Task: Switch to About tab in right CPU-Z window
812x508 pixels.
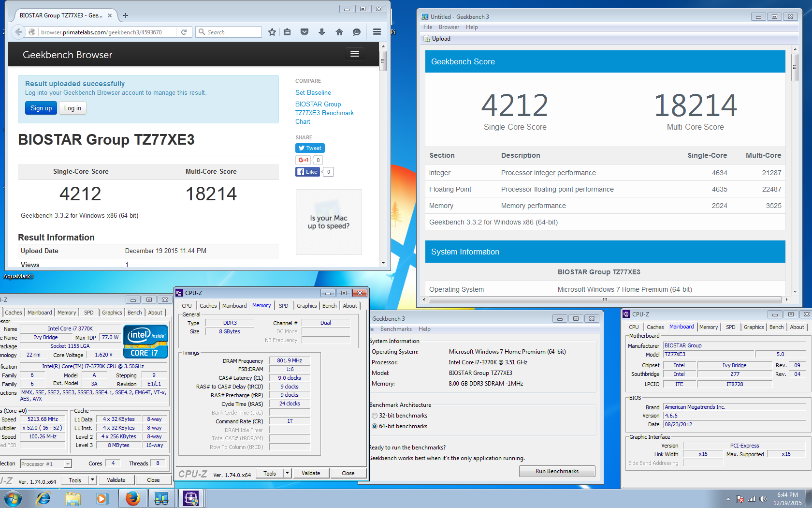Action: [797, 327]
